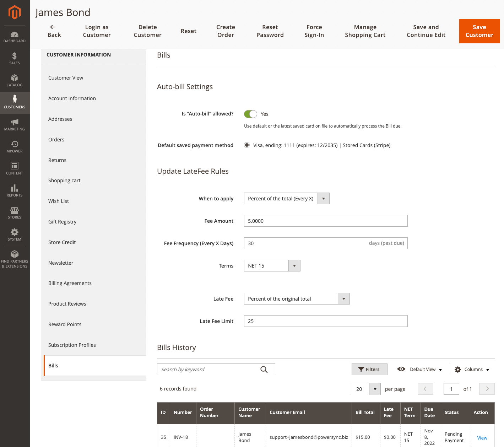The width and height of the screenshot is (504, 447).
Task: Open the Stores menu icon
Action: [15, 210]
